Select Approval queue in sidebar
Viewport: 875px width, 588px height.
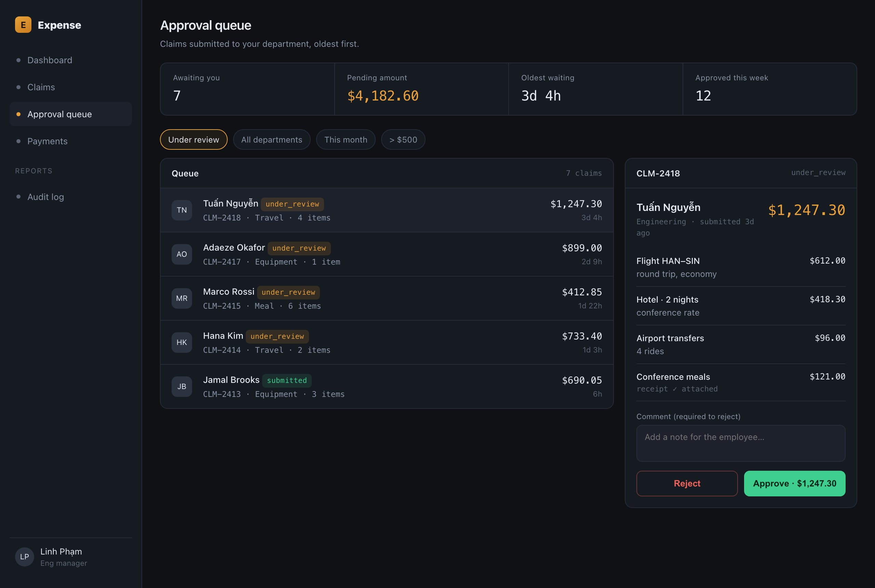tap(70, 114)
